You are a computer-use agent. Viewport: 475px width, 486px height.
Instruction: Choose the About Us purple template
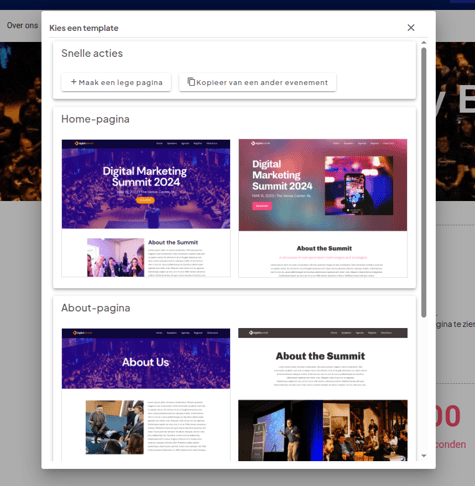pos(146,395)
